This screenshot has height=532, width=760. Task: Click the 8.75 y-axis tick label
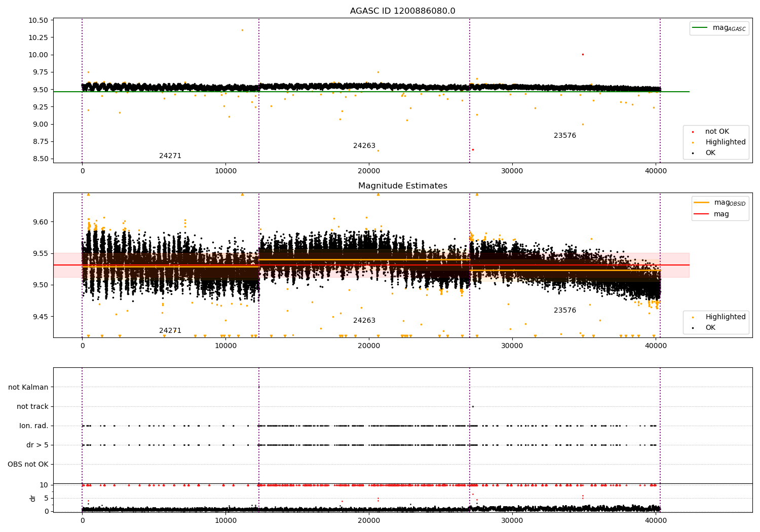(40, 141)
